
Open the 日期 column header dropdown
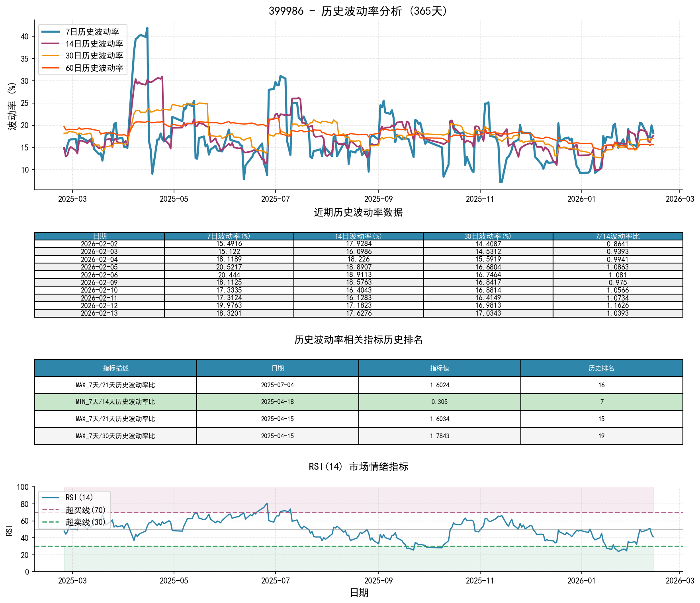[100, 236]
